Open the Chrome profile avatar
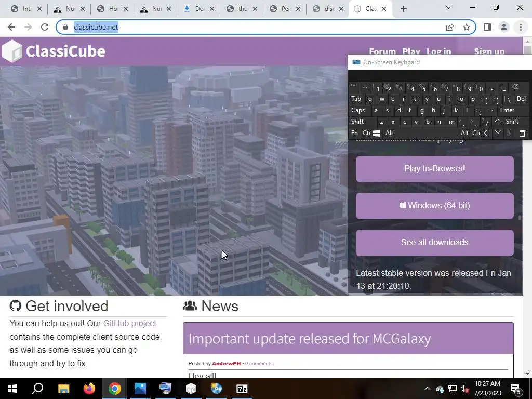532x399 pixels. 504,27
